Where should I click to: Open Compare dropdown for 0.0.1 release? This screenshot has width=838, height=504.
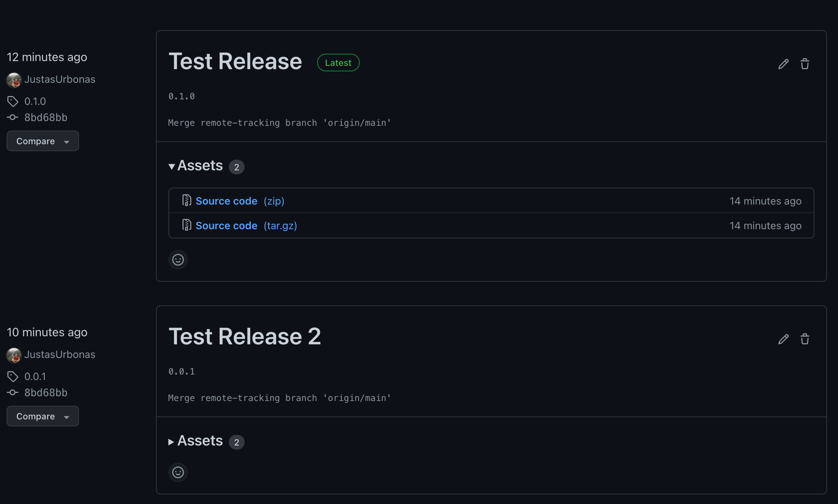point(43,416)
